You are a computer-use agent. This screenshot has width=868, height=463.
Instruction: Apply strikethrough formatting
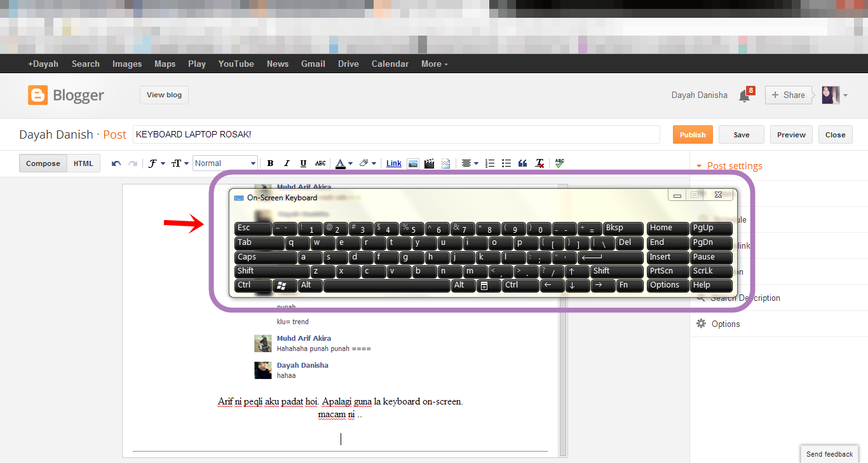(x=320, y=163)
